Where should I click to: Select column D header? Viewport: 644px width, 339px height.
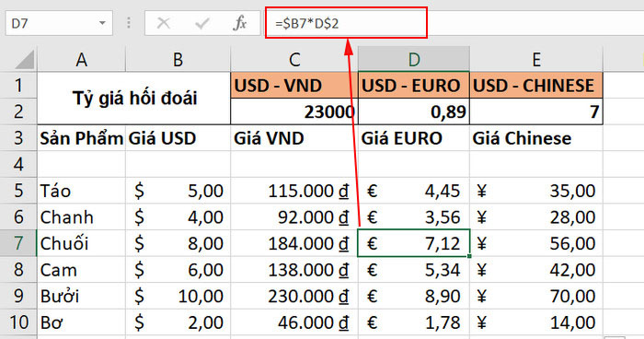click(414, 60)
